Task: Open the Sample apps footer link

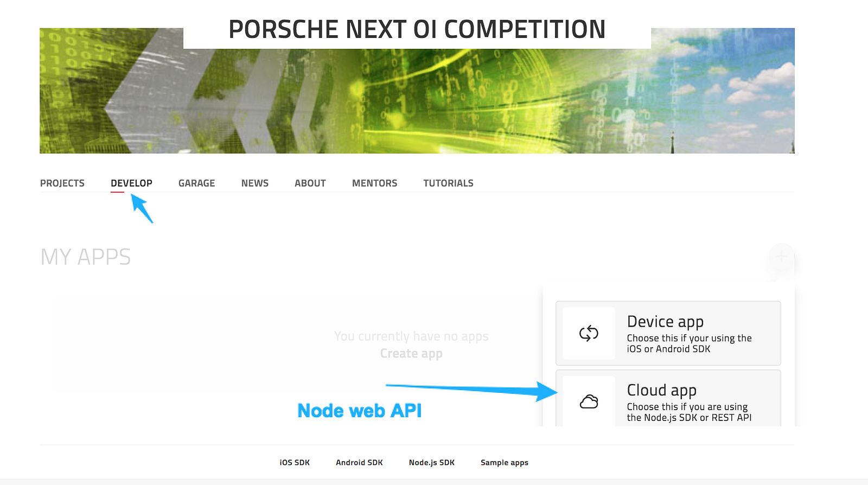Action: point(505,463)
